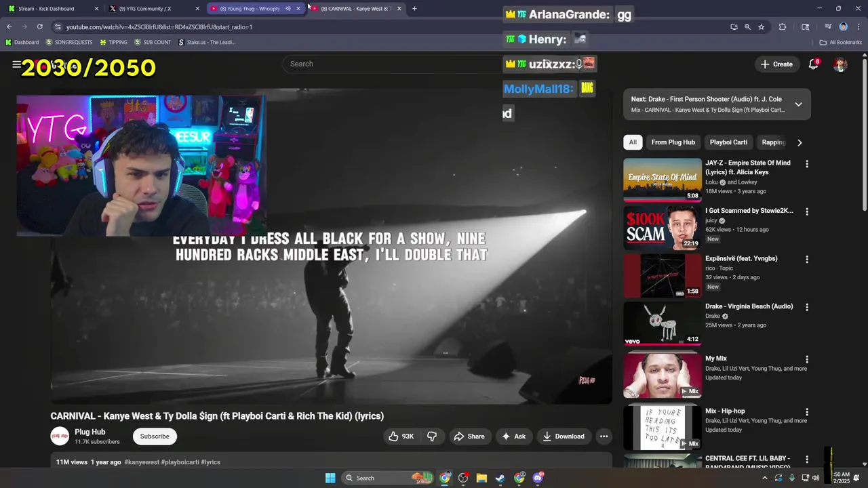Open a new browser tab

(x=414, y=9)
